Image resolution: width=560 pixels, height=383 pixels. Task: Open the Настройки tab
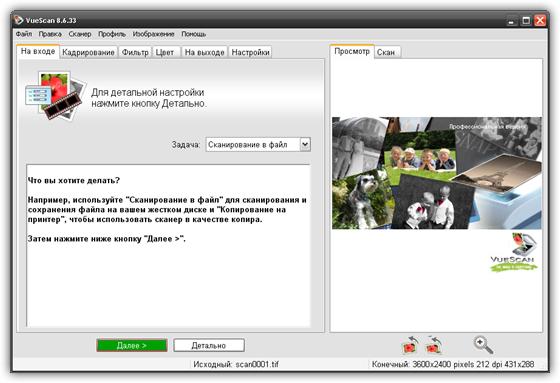click(250, 52)
